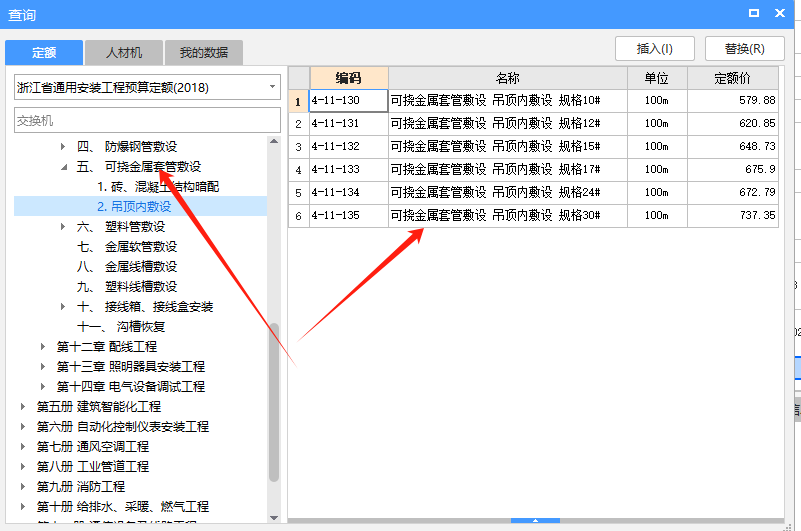
Task: Click price cell 620.85
Action: (733, 124)
